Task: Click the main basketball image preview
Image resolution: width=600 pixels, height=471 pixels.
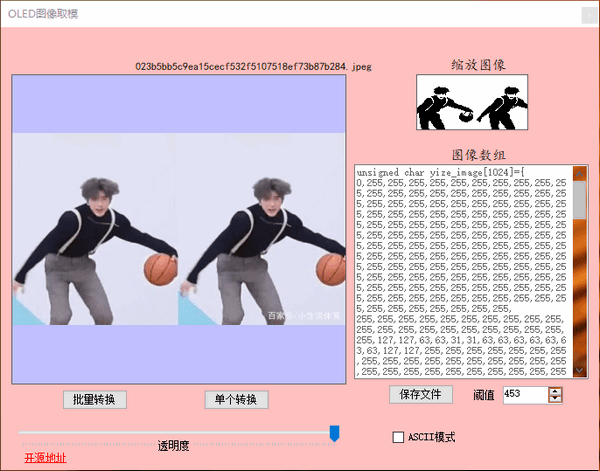Action: tap(178, 230)
